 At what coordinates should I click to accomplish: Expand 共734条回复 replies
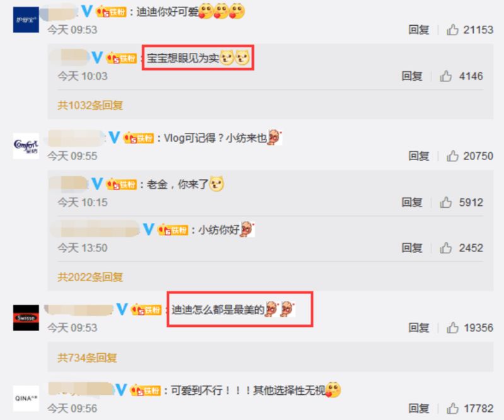pyautogui.click(x=87, y=357)
